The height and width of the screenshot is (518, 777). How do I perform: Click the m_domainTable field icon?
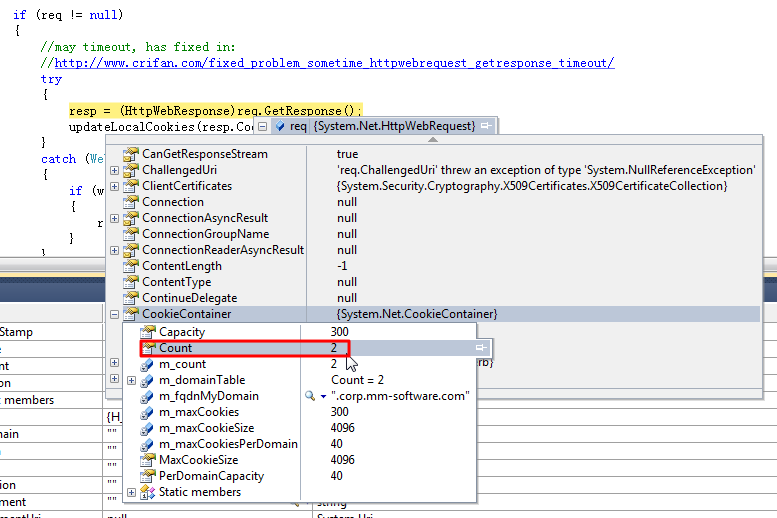[147, 381]
